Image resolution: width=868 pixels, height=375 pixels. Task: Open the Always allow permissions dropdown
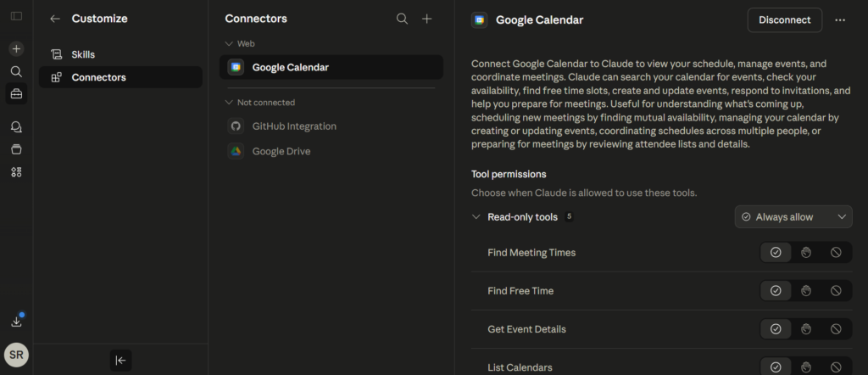pyautogui.click(x=793, y=217)
